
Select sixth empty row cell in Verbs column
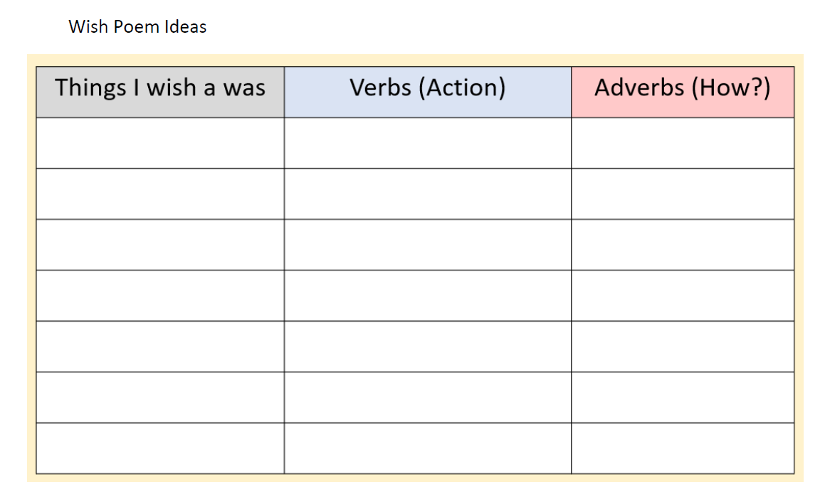pos(427,397)
